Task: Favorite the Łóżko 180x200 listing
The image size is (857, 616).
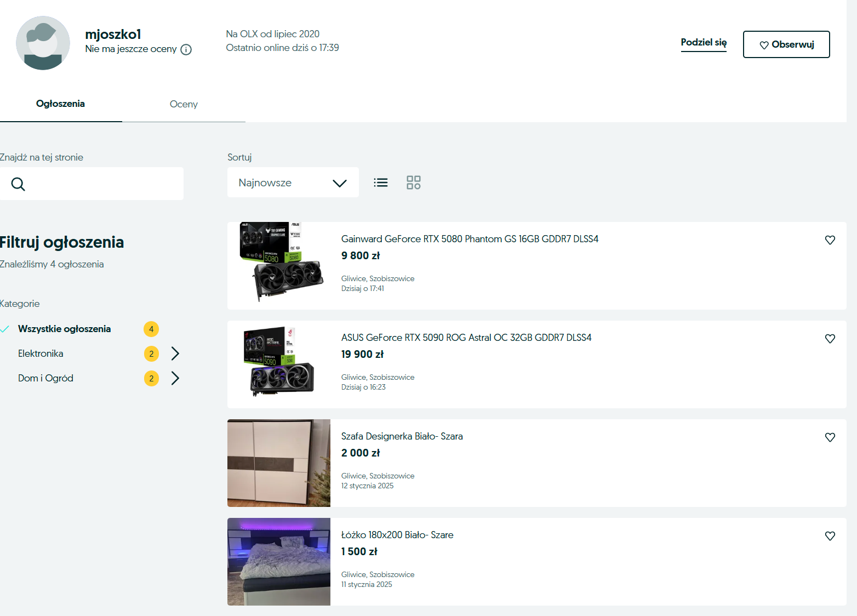Action: click(x=830, y=536)
